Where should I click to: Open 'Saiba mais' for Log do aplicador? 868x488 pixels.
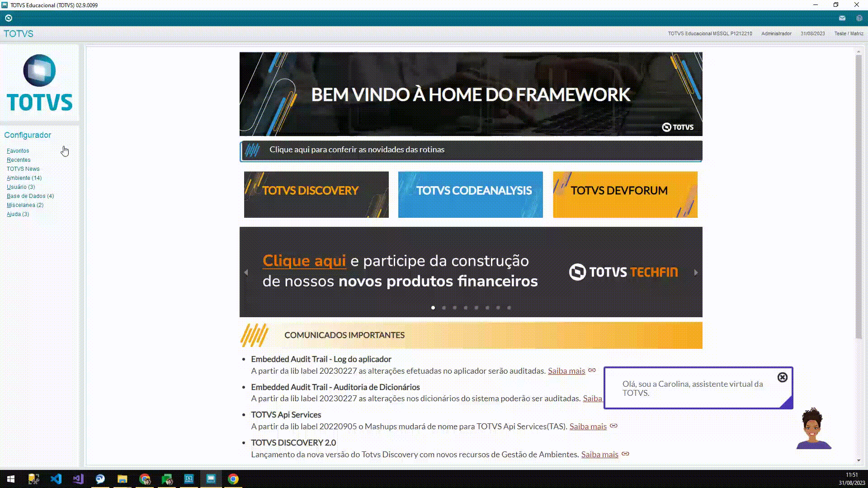tap(566, 371)
